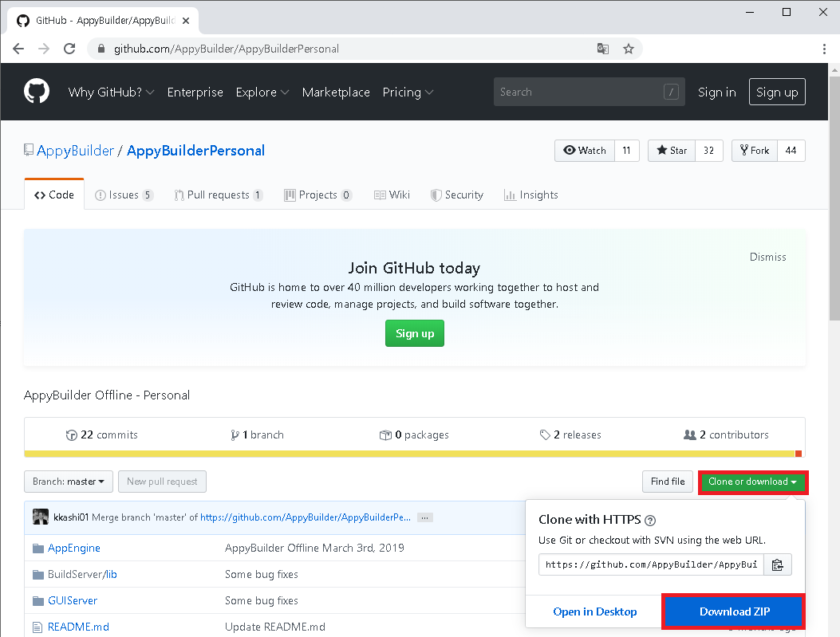The width and height of the screenshot is (840, 637).
Task: Open the Branch: master dropdown
Action: [69, 482]
